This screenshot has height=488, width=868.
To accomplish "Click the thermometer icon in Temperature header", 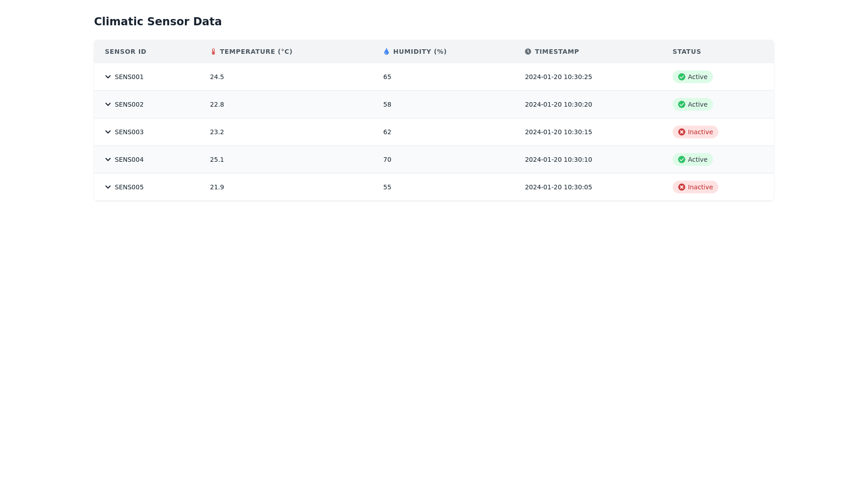I will click(x=213, y=52).
